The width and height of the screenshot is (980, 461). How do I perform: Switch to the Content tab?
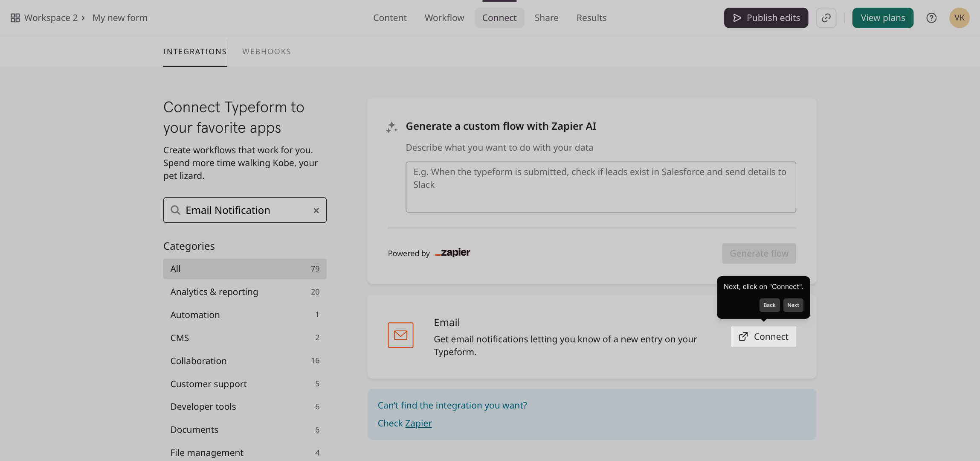(x=390, y=18)
